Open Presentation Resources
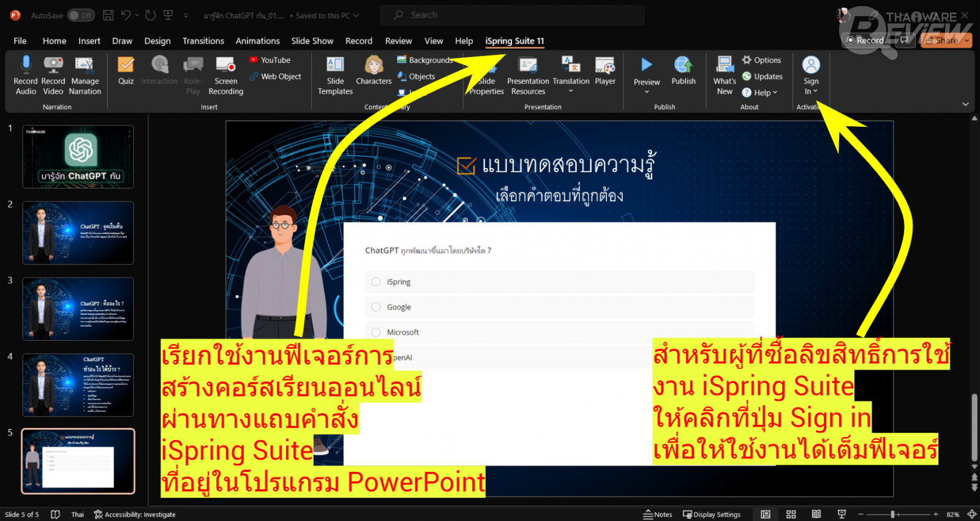This screenshot has width=980, height=521. click(528, 75)
